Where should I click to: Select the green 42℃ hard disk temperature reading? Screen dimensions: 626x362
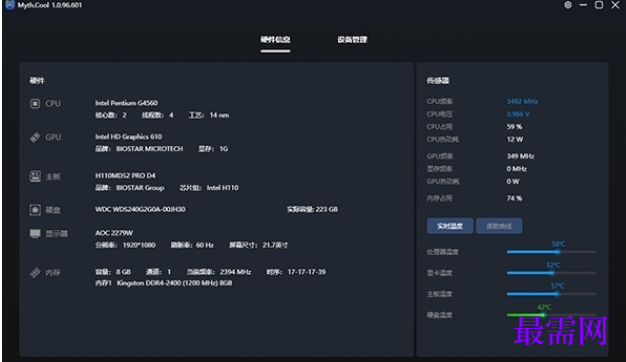click(544, 307)
